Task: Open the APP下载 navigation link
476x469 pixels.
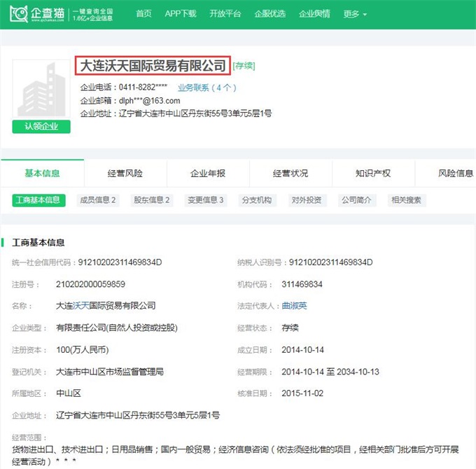Action: pyautogui.click(x=181, y=14)
